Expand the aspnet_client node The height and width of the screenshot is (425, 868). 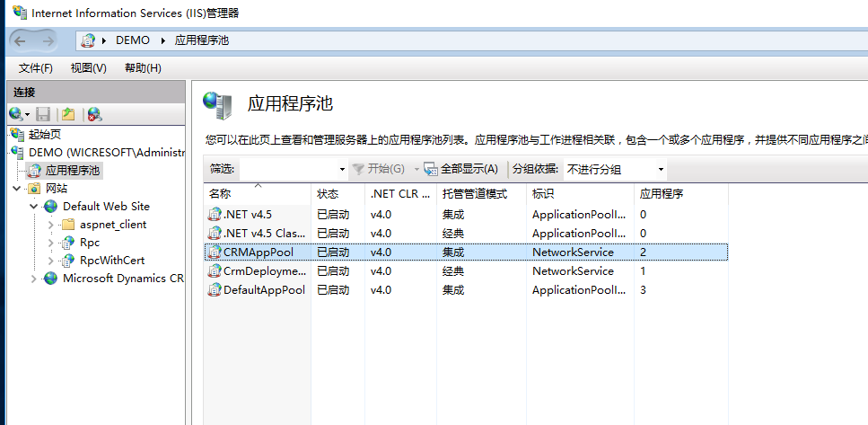pos(51,225)
